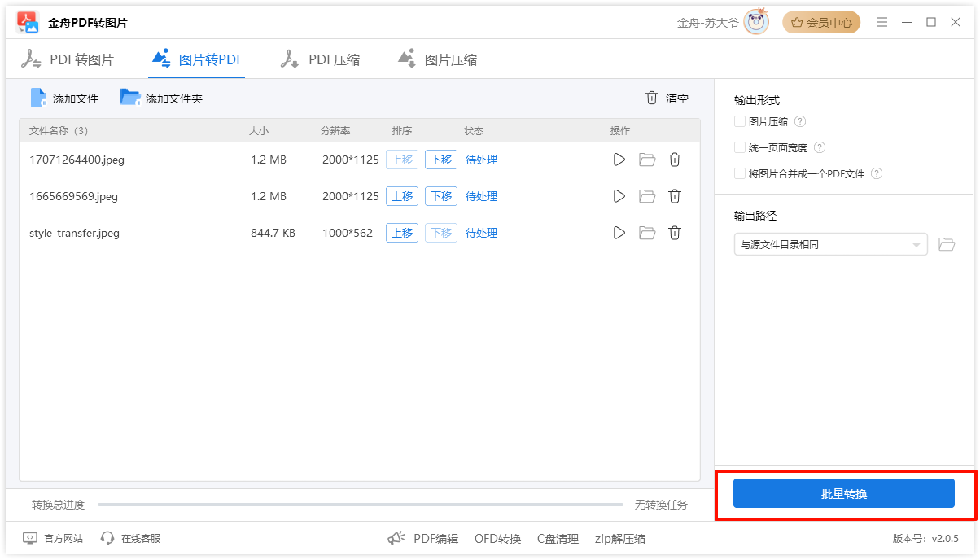Viewport: 980px width, 560px height.
Task: Click help icon beside 图片压缩 option
Action: click(x=800, y=121)
